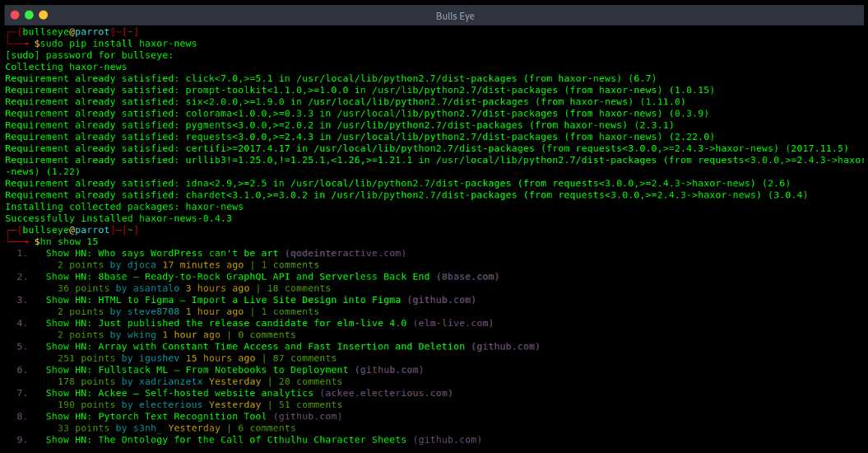This screenshot has width=868, height=453.
Task: Click username asantalo
Action: [156, 287]
